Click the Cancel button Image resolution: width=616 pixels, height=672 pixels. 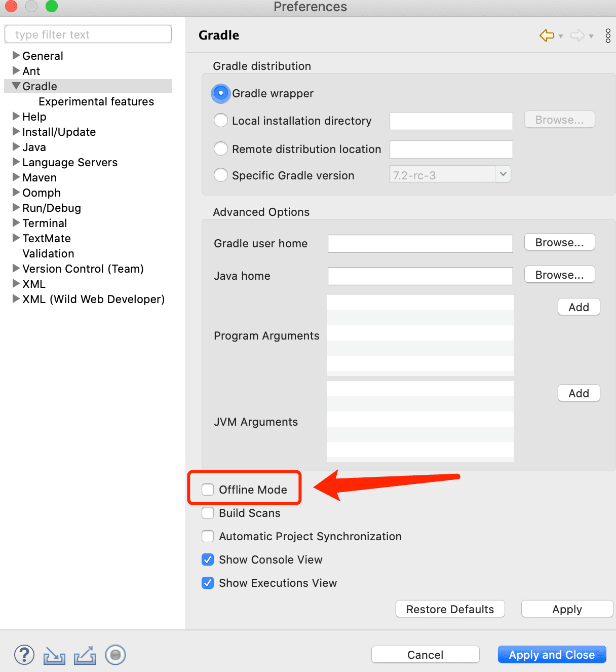[x=425, y=655]
